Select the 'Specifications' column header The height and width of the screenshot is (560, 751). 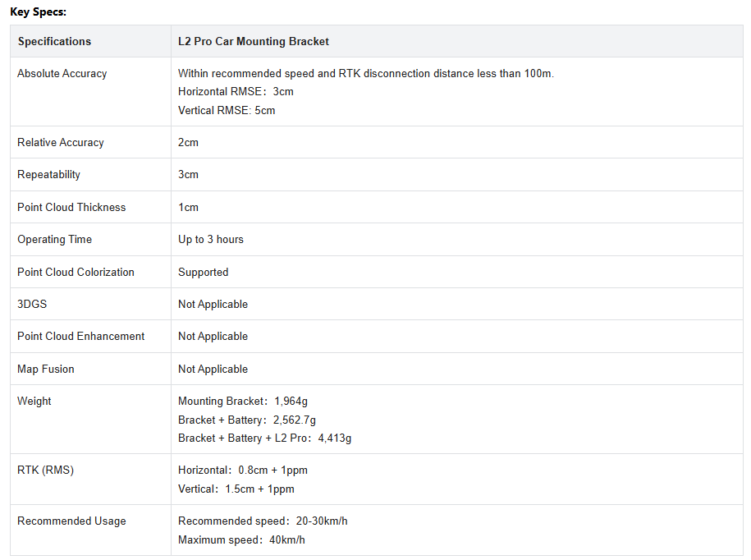pos(55,42)
